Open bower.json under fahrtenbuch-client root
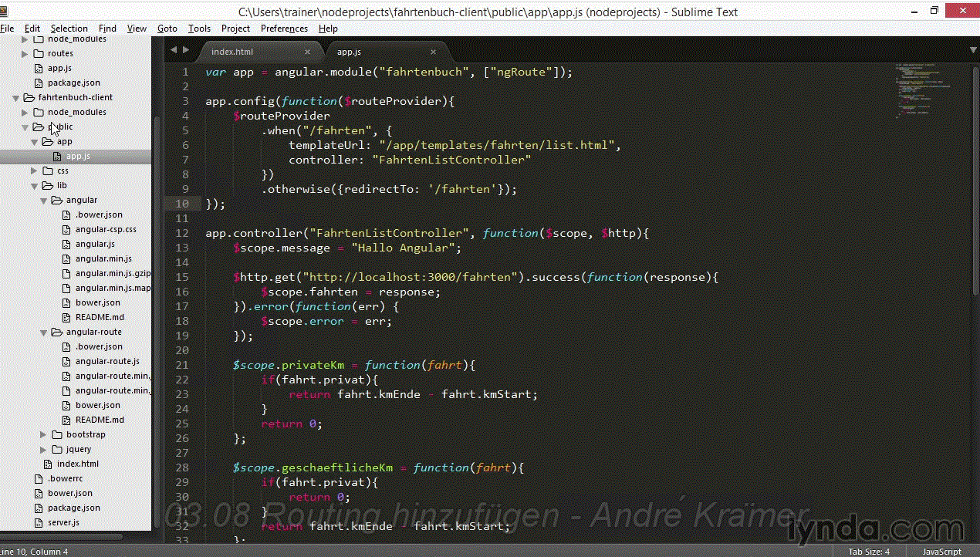The width and height of the screenshot is (980, 557). click(x=69, y=493)
